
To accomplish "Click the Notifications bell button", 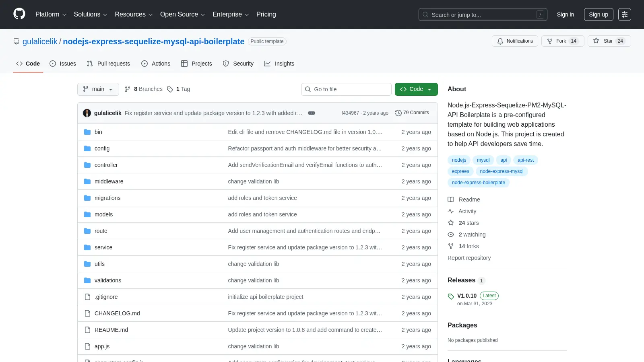I will (x=515, y=41).
